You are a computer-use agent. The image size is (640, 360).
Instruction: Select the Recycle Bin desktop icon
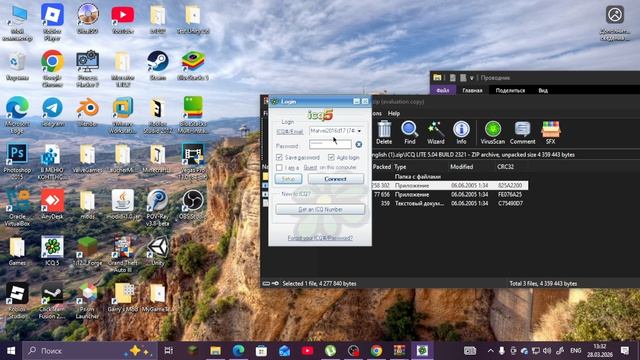[x=17, y=66]
